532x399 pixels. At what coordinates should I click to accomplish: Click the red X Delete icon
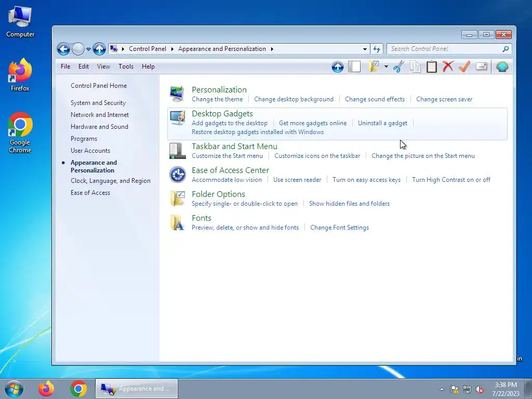click(x=448, y=66)
